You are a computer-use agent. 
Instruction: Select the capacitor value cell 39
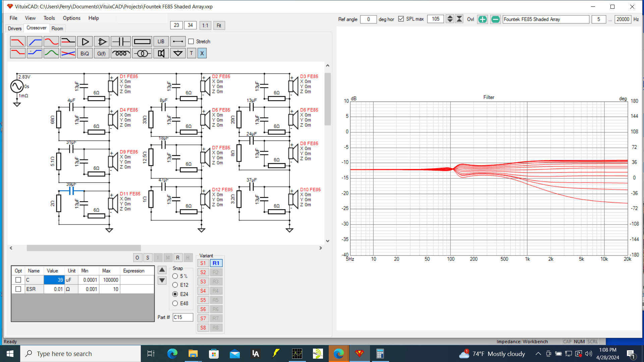(x=54, y=280)
